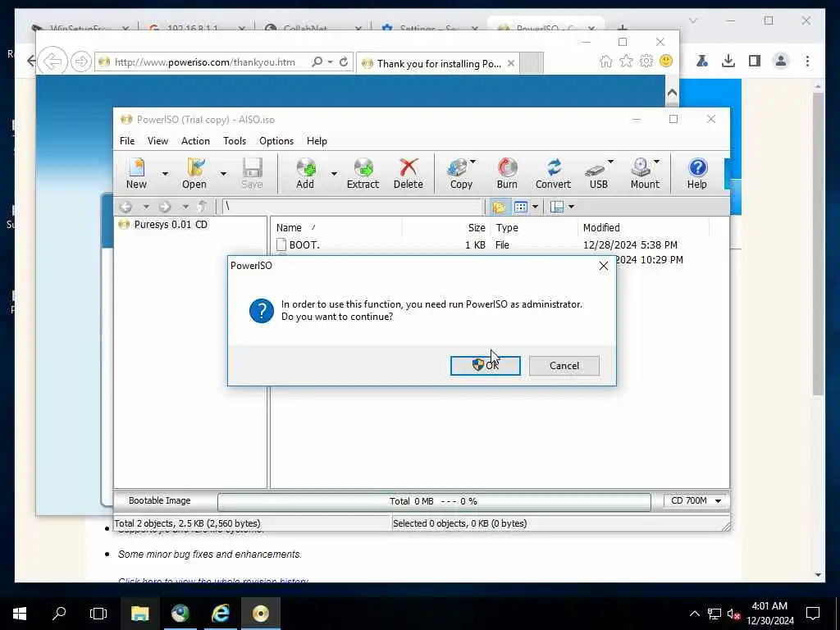Click the red Delete toolbar icon
This screenshot has height=630, width=840.
[x=409, y=173]
